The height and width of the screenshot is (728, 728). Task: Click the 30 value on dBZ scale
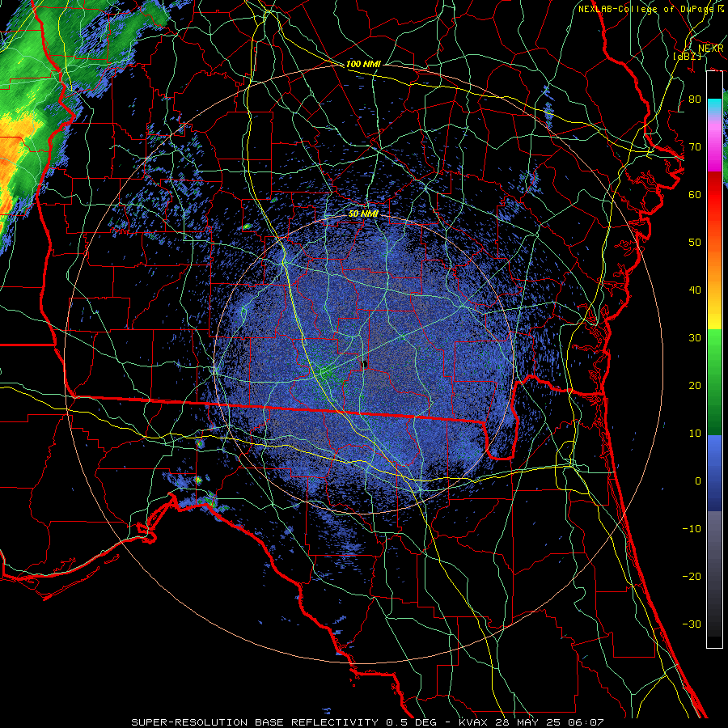click(x=695, y=338)
